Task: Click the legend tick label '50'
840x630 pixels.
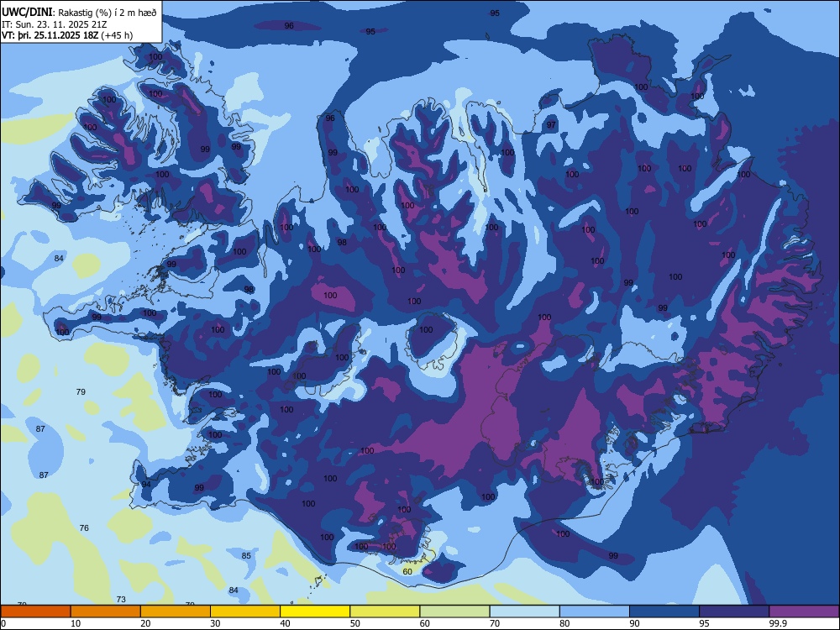Action: (x=355, y=623)
